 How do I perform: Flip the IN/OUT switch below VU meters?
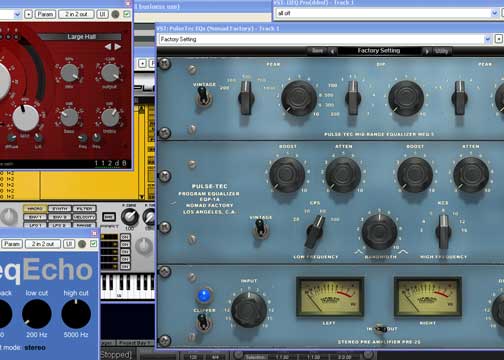pos(379,329)
